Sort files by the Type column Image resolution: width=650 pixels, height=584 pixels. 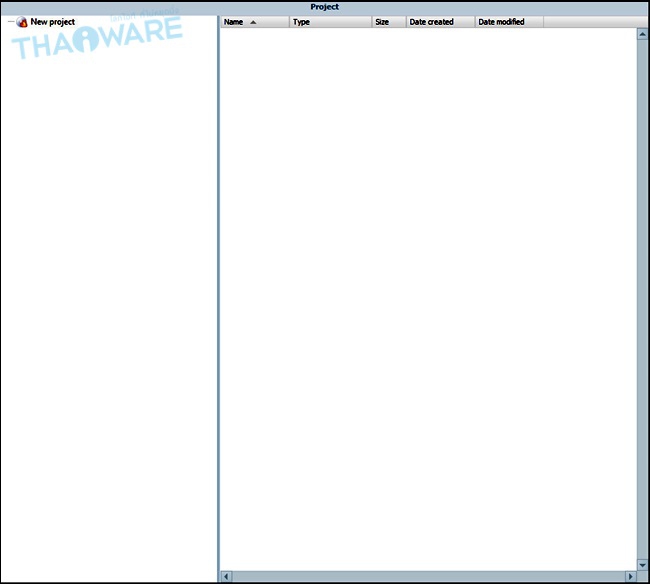point(330,22)
